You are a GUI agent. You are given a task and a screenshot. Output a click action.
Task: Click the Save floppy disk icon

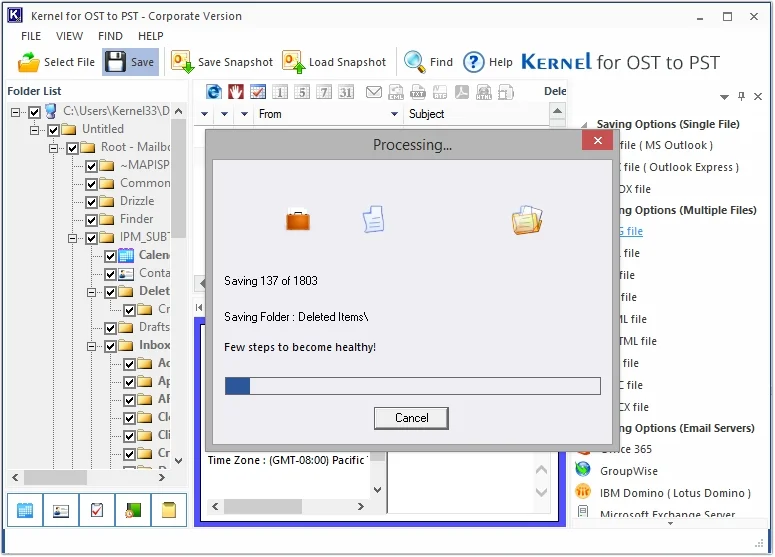tap(116, 62)
